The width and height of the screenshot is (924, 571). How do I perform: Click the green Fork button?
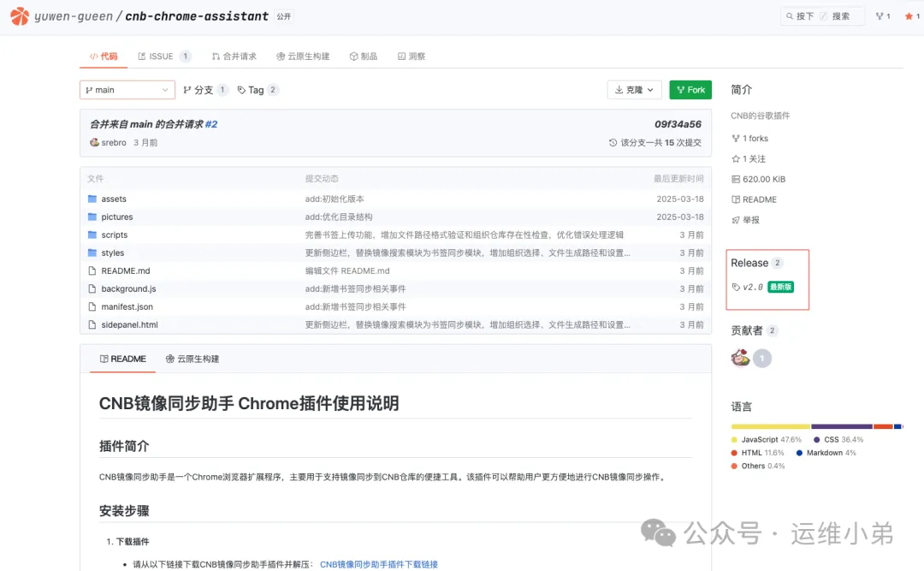690,90
